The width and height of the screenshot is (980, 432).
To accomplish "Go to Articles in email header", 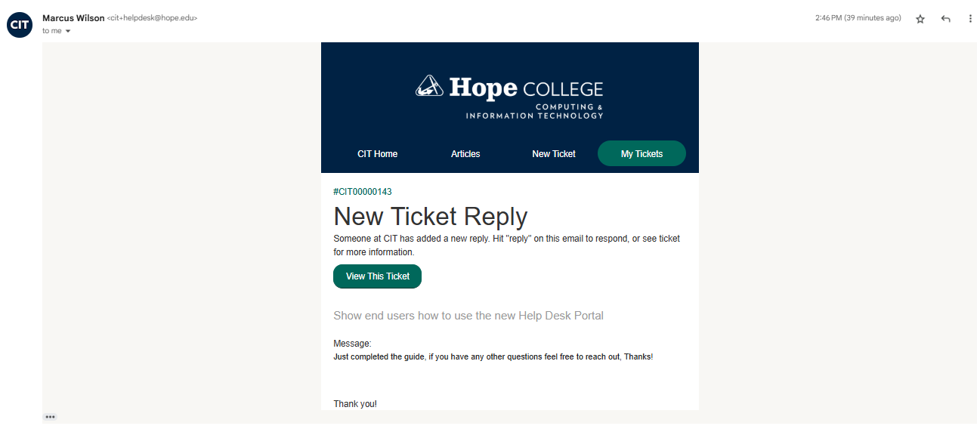I will [465, 153].
